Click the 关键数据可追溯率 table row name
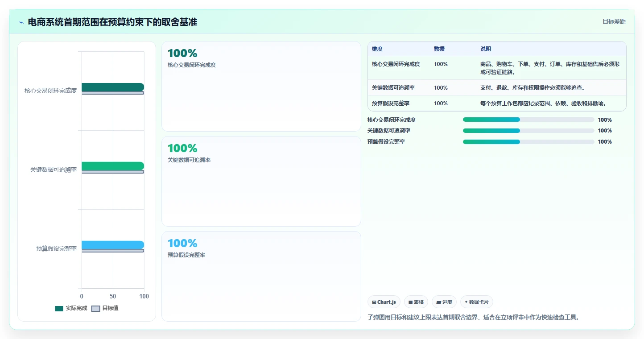 (393, 88)
